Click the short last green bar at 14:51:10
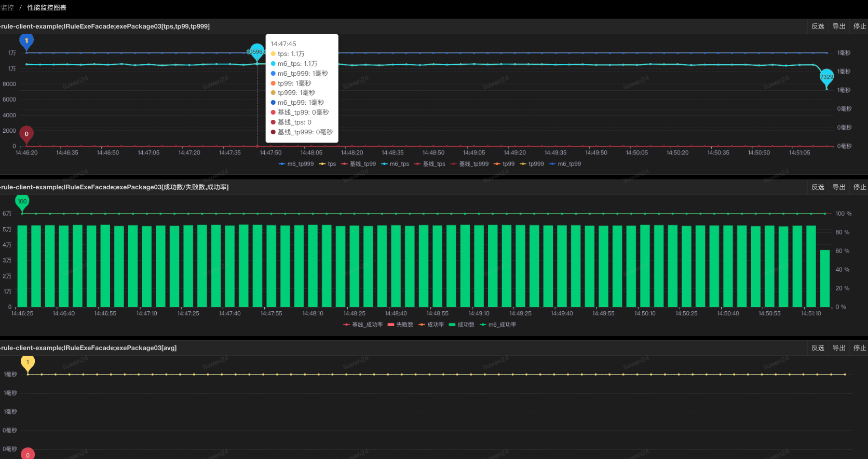Image resolution: width=868 pixels, height=459 pixels. tap(825, 279)
